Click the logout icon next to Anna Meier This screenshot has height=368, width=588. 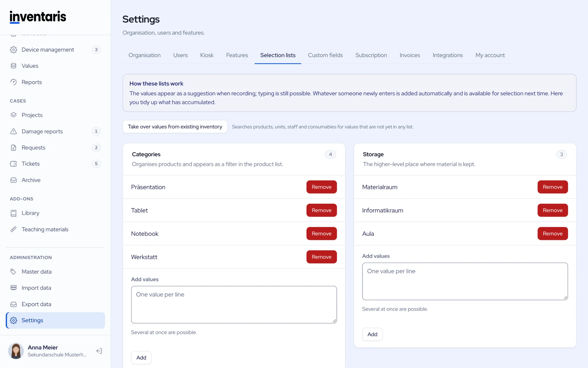pos(99,351)
